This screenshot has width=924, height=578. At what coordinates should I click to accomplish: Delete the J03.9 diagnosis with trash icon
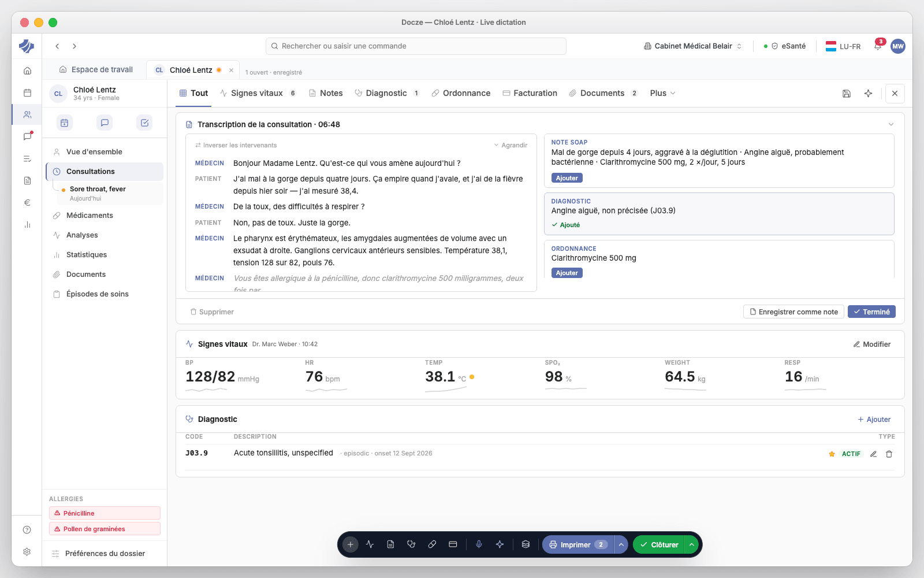pyautogui.click(x=889, y=454)
